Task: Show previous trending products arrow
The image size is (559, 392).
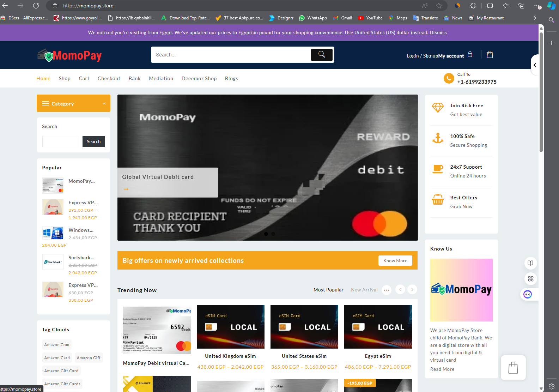Action: (x=400, y=290)
